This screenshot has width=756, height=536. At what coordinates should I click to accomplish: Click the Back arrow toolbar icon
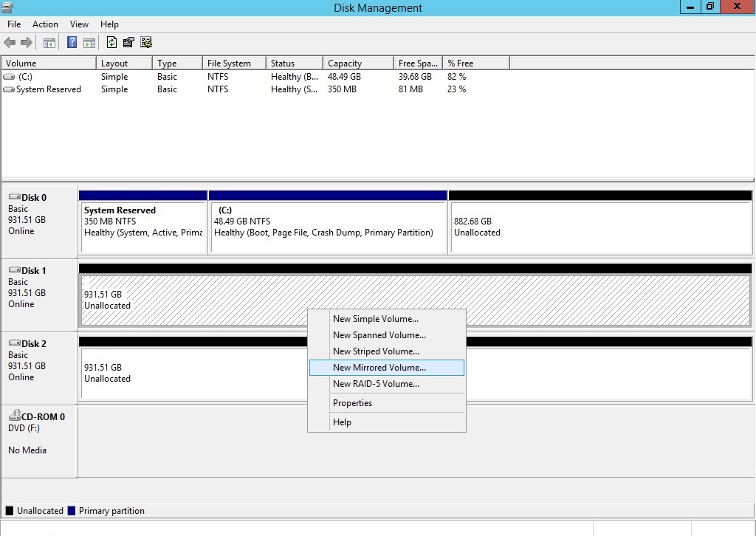click(10, 43)
